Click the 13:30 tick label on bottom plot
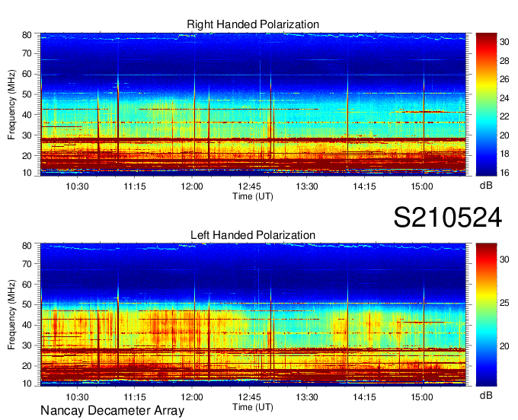Image resolution: width=518 pixels, height=420 pixels. pos(307,397)
